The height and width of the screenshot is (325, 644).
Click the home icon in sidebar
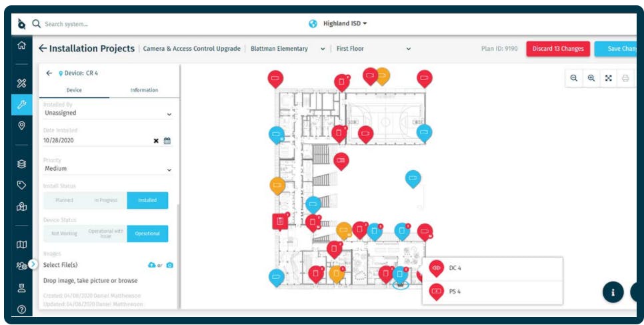[21, 45]
